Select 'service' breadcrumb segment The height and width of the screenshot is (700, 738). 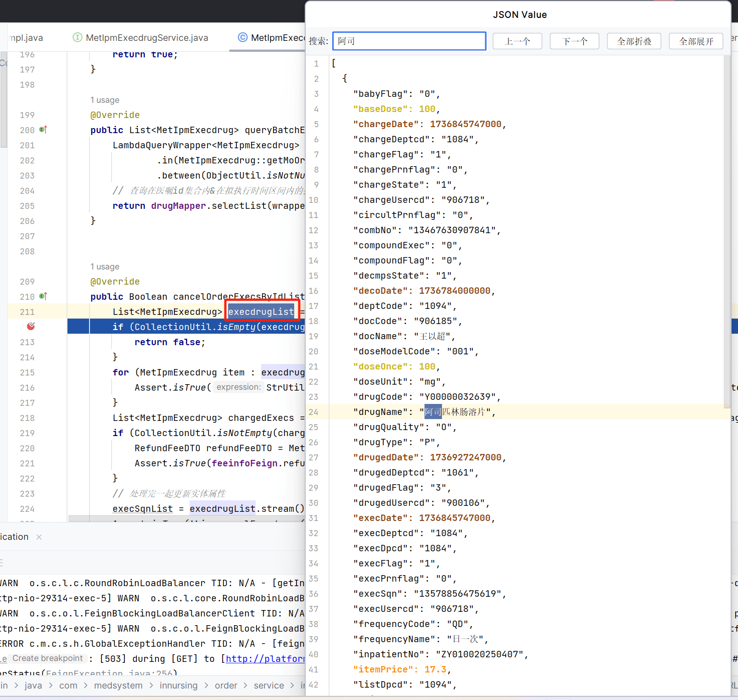click(269, 685)
